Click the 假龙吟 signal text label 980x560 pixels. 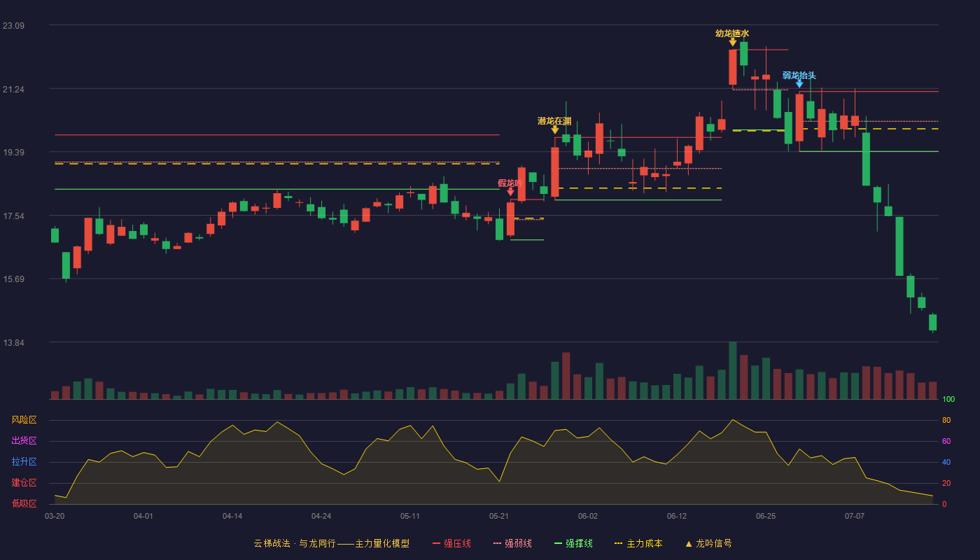[510, 183]
